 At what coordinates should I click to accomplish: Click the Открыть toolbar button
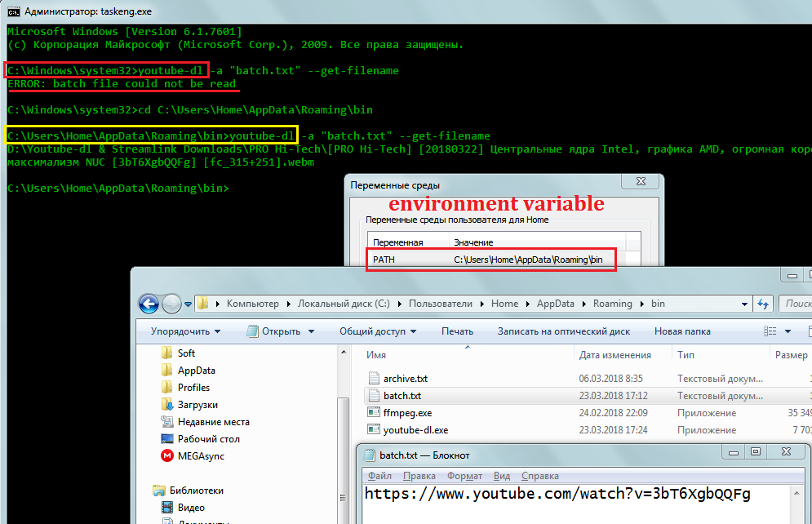274,331
